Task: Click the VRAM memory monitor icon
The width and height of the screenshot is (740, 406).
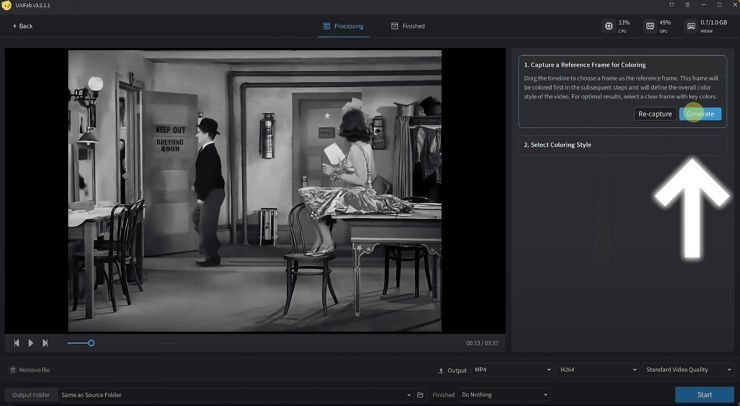Action: [x=691, y=26]
